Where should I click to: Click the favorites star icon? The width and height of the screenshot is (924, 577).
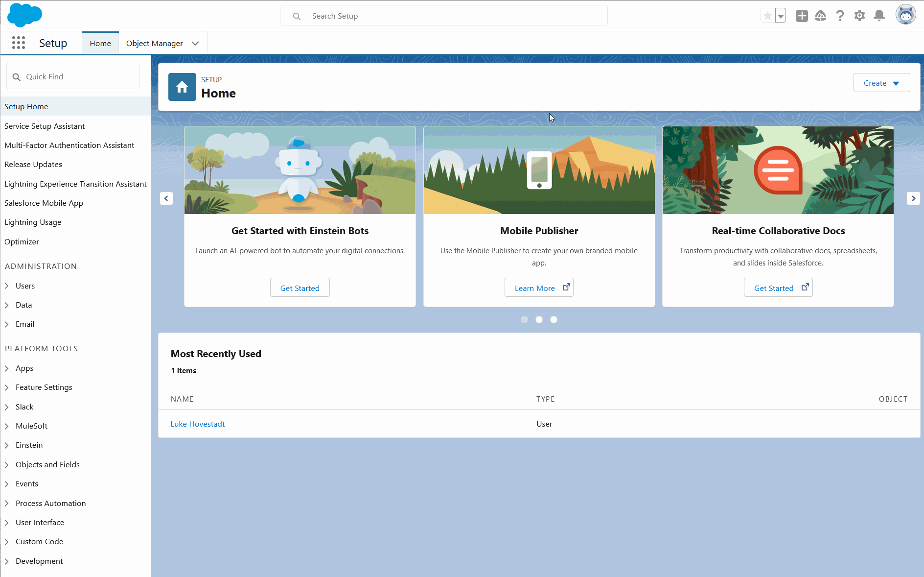tap(768, 16)
